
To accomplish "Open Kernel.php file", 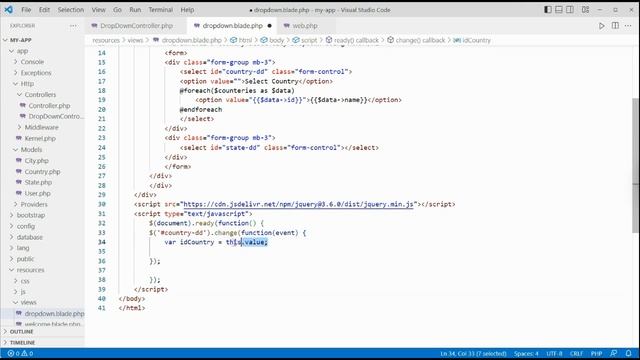I will pos(42,138).
